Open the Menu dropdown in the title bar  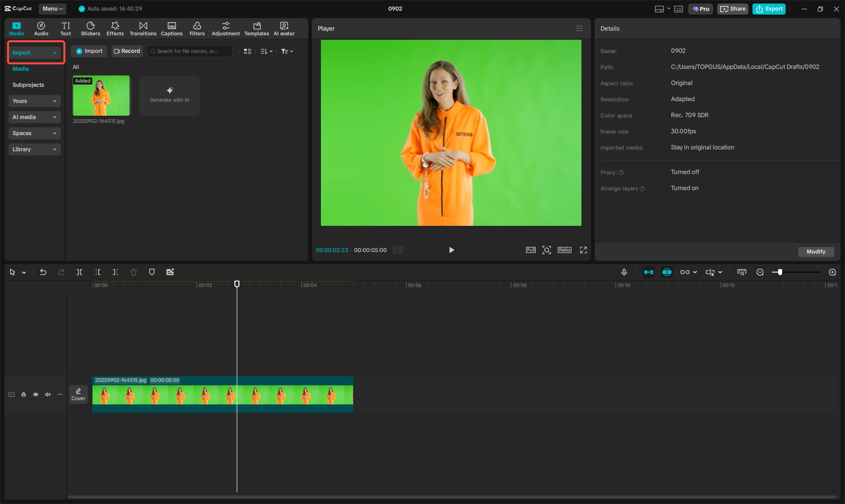coord(52,9)
